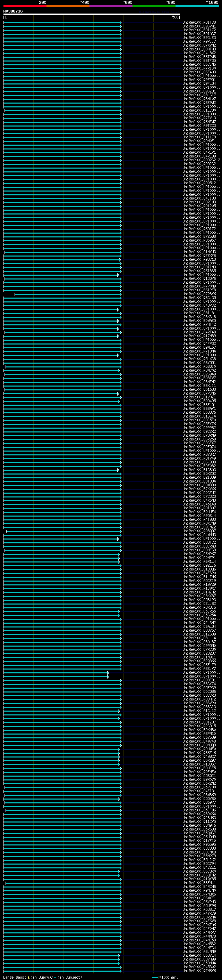Screen dimensions: 222x980
Task: Select label UniRef100_P45302
Action: (x=199, y=967)
